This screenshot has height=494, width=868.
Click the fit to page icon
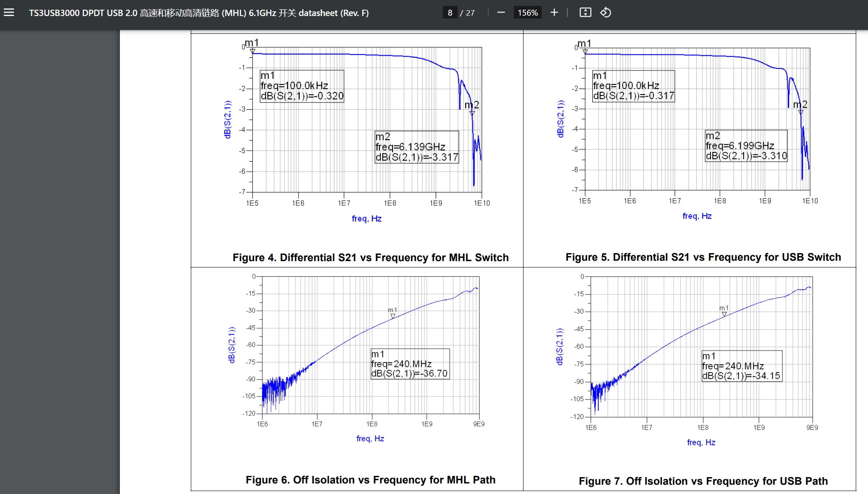coord(586,13)
